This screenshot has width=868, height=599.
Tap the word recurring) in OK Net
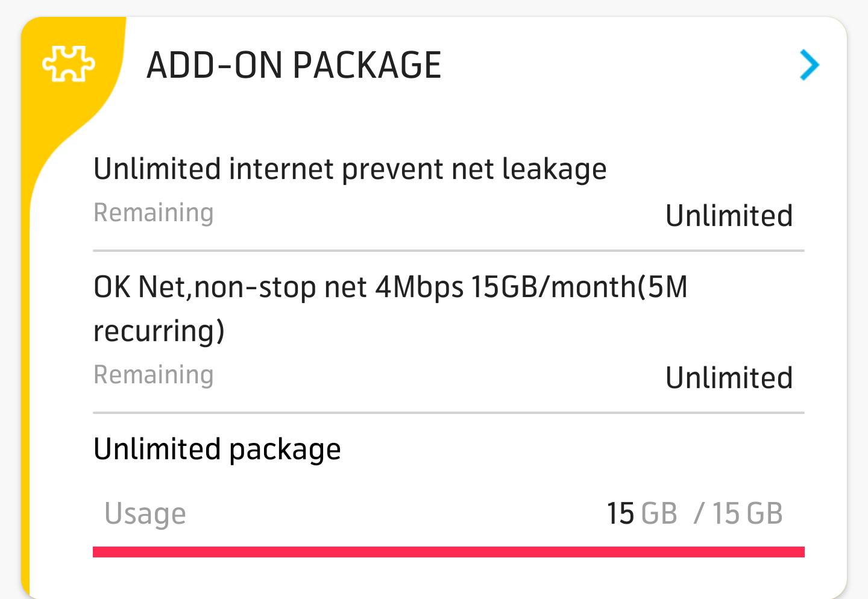click(x=159, y=331)
